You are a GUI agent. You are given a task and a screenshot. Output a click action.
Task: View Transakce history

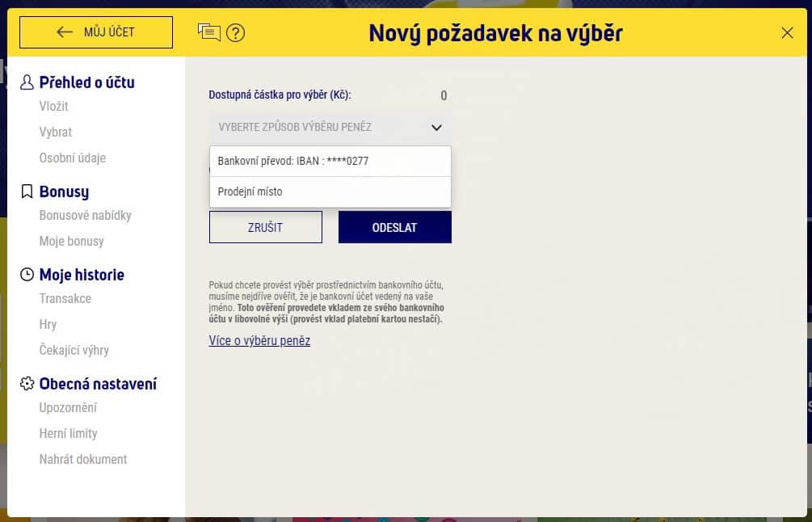pos(65,299)
